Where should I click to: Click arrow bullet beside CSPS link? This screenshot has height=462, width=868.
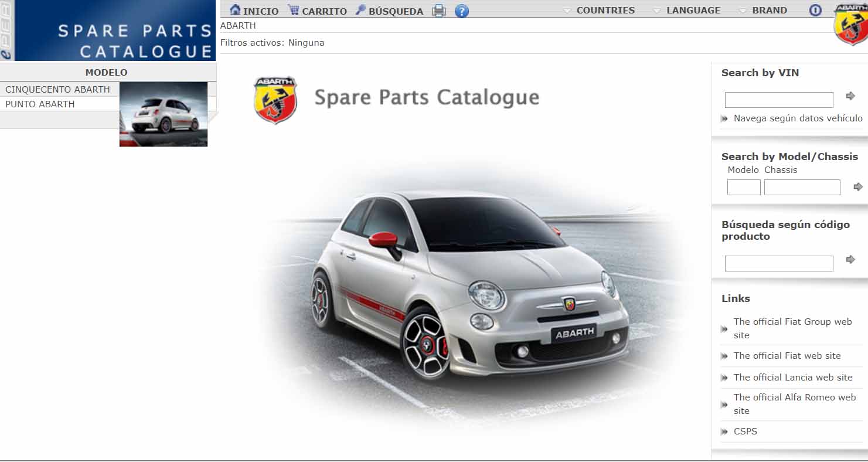click(x=724, y=432)
